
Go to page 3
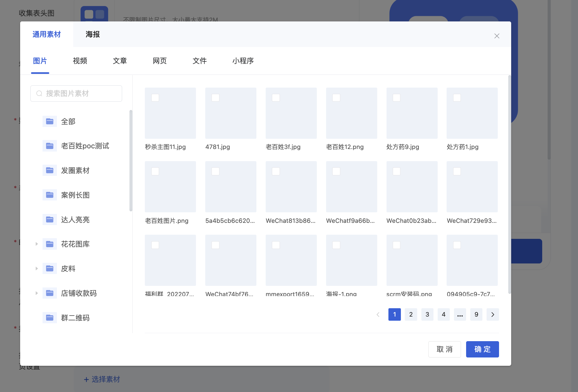pyautogui.click(x=427, y=315)
